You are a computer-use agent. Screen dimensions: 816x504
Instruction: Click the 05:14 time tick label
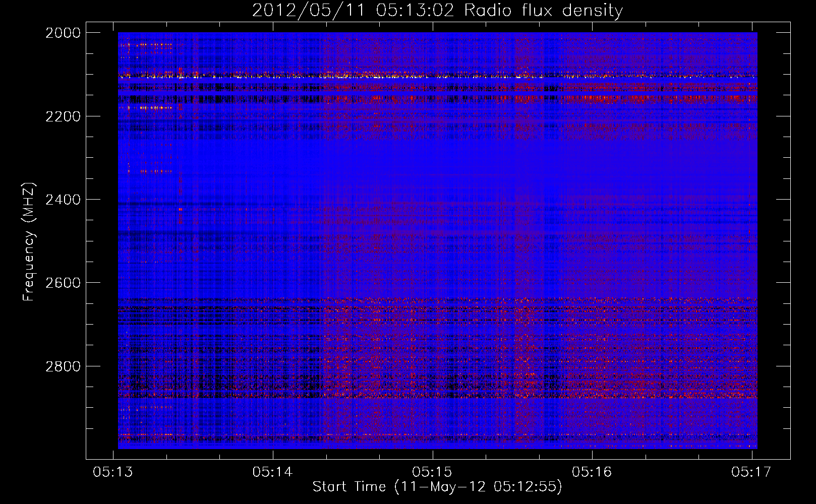coord(273,472)
